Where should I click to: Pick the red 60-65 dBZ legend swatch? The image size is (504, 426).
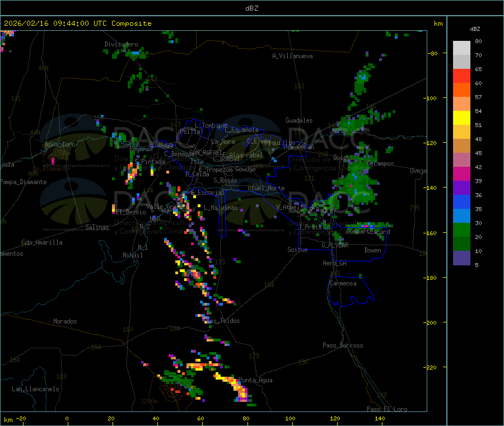(461, 76)
